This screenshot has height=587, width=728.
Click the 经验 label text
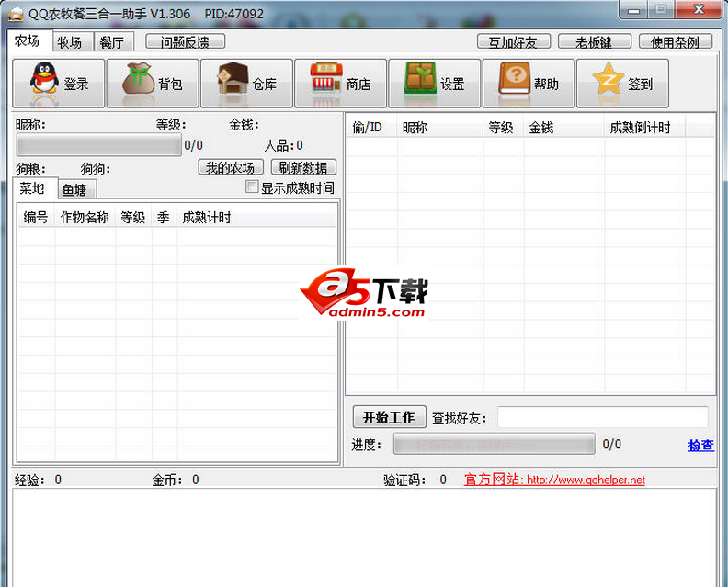tap(29, 480)
